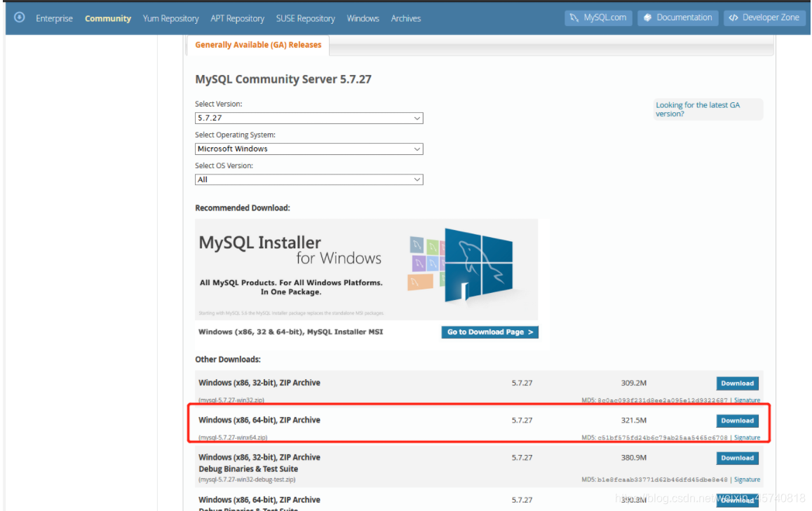Click the 'Recommended Download:' heading

(243, 207)
